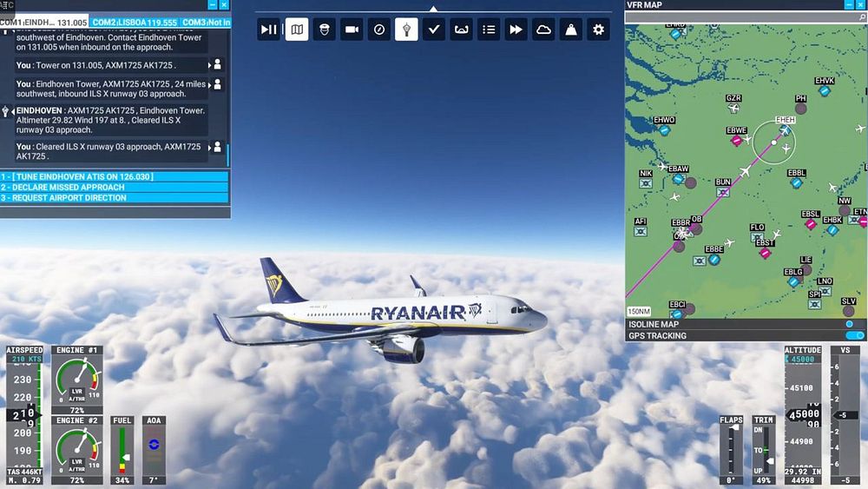Viewport: 868px width, 489px height.
Task: Collapse the toolbar with the top triangle
Action: [433, 9]
